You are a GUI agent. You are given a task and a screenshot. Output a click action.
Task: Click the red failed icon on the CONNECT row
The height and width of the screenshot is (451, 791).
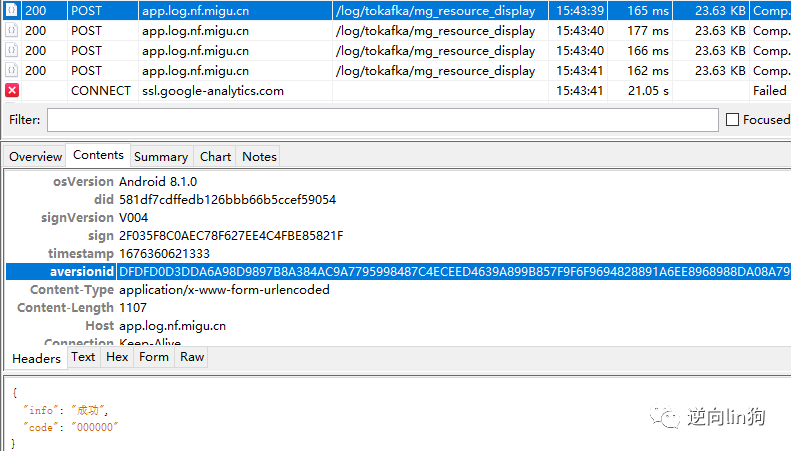point(12,90)
